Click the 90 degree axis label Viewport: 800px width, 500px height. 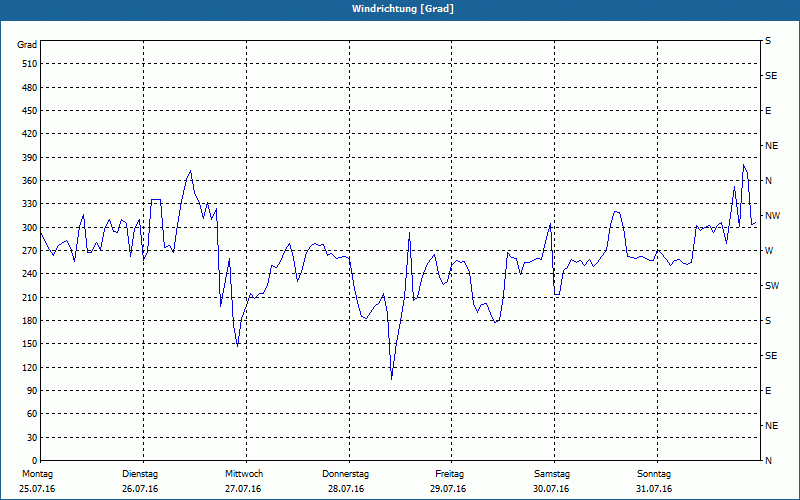(x=32, y=391)
